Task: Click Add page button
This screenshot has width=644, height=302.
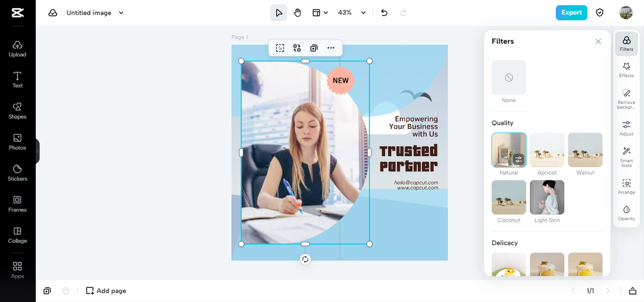Action: click(x=106, y=290)
